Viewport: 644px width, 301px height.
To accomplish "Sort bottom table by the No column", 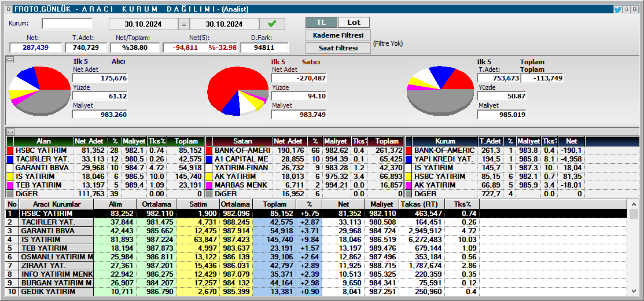I will click(12, 204).
